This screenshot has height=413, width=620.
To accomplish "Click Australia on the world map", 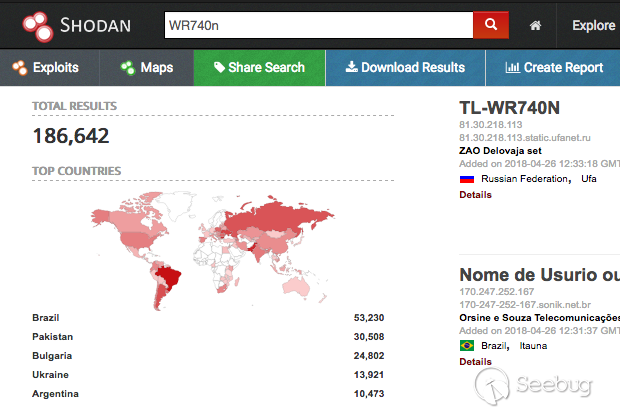I will [x=296, y=286].
